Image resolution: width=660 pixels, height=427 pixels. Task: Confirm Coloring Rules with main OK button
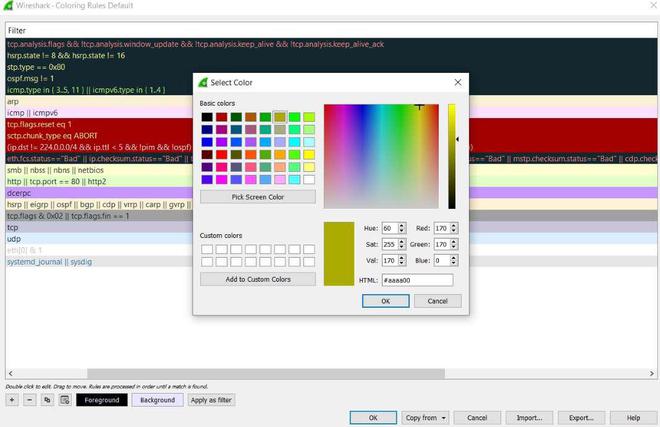tap(373, 418)
